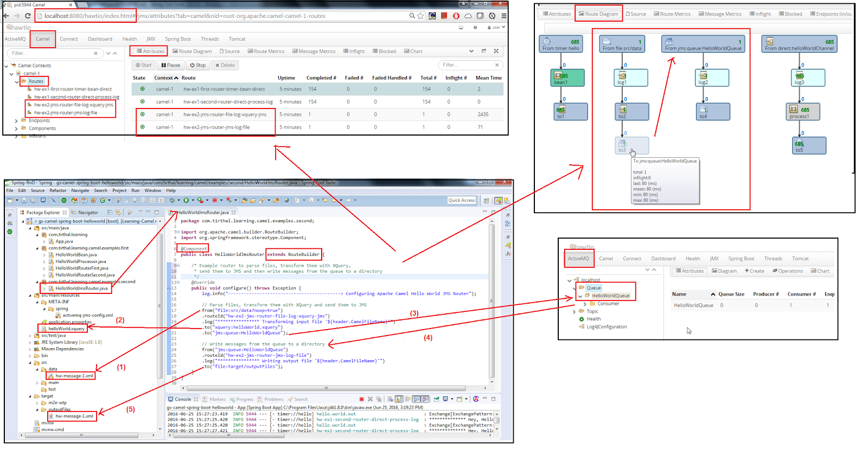Focus the Quick Access field in STS
The width and height of the screenshot is (868, 449).
point(462,200)
